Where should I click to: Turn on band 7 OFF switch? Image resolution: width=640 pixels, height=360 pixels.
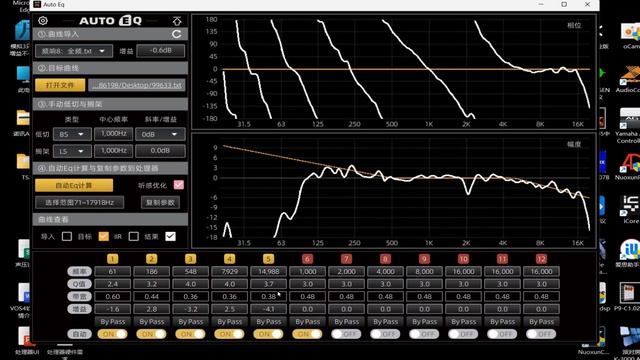pos(346,334)
